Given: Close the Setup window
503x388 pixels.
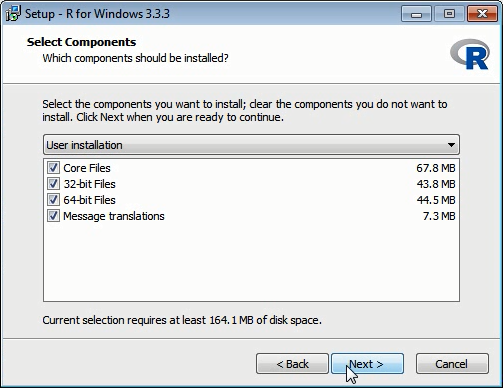Looking at the screenshot, I should click(482, 14).
